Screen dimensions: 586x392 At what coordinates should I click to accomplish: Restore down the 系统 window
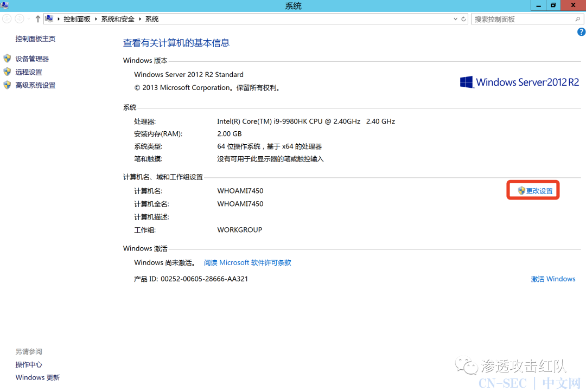[553, 5]
